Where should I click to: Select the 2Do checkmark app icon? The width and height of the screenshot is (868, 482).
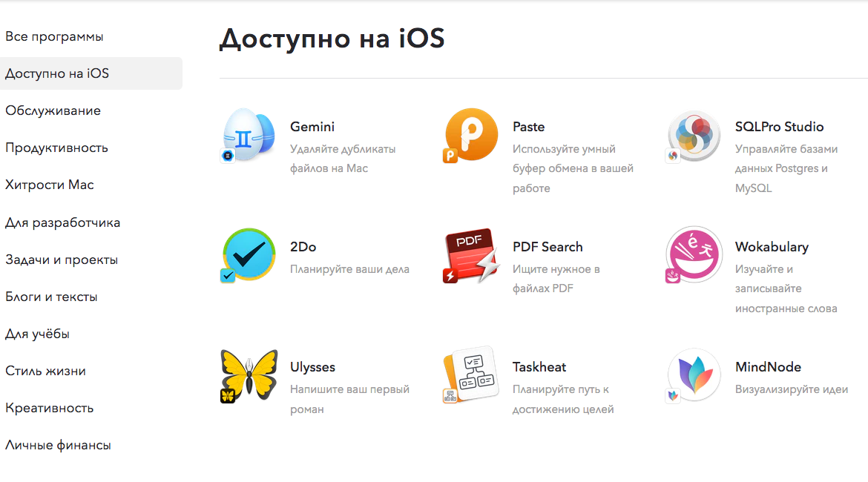(249, 254)
